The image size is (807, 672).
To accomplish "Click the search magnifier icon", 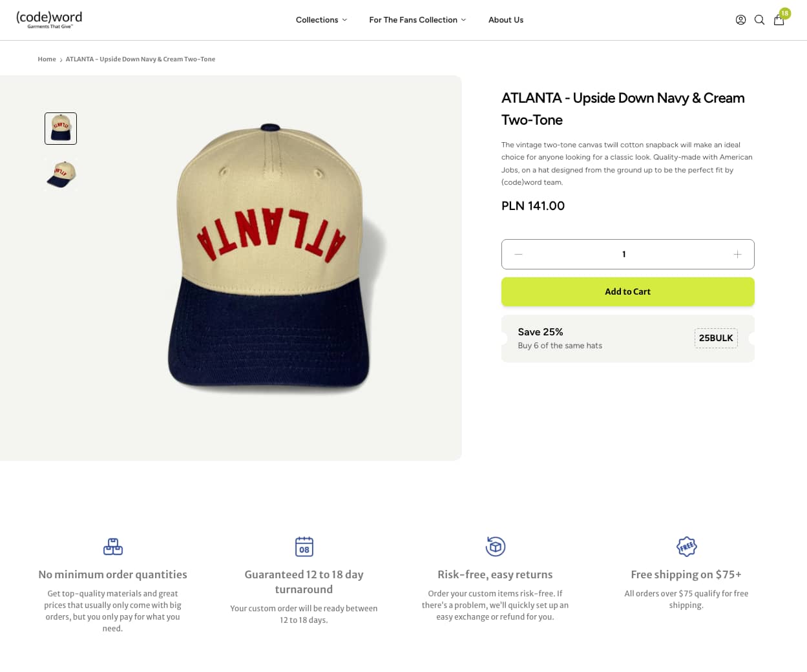I will pos(760,20).
